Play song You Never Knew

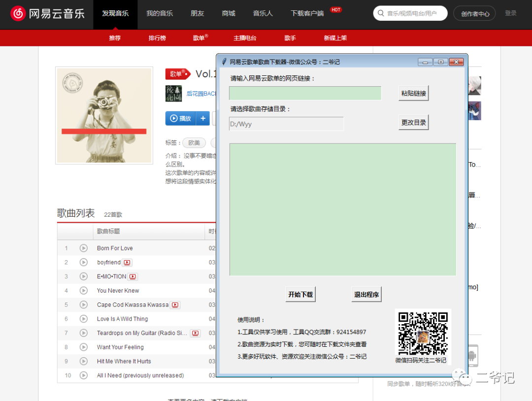[83, 290]
